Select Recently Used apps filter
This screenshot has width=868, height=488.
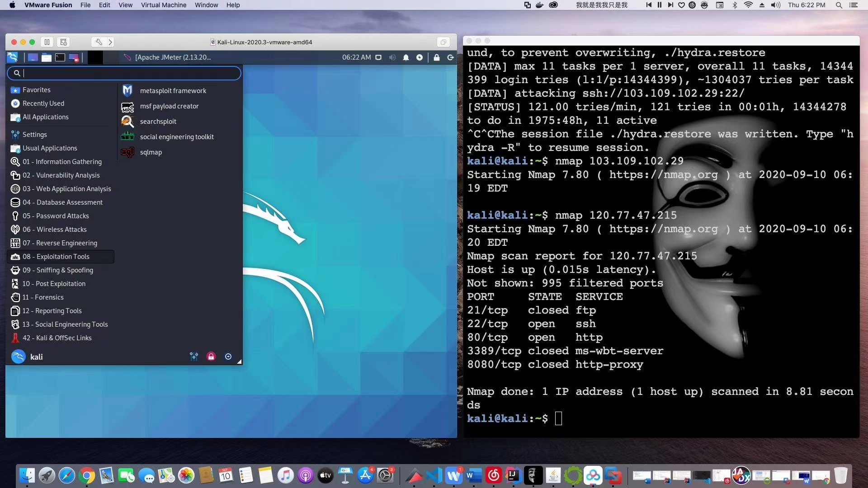click(43, 103)
